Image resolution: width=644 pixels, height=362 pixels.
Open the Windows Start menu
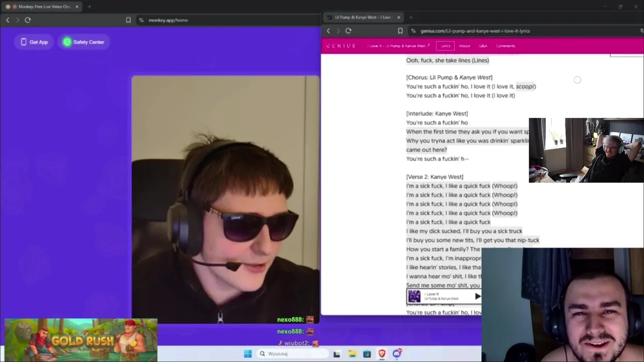pyautogui.click(x=248, y=354)
